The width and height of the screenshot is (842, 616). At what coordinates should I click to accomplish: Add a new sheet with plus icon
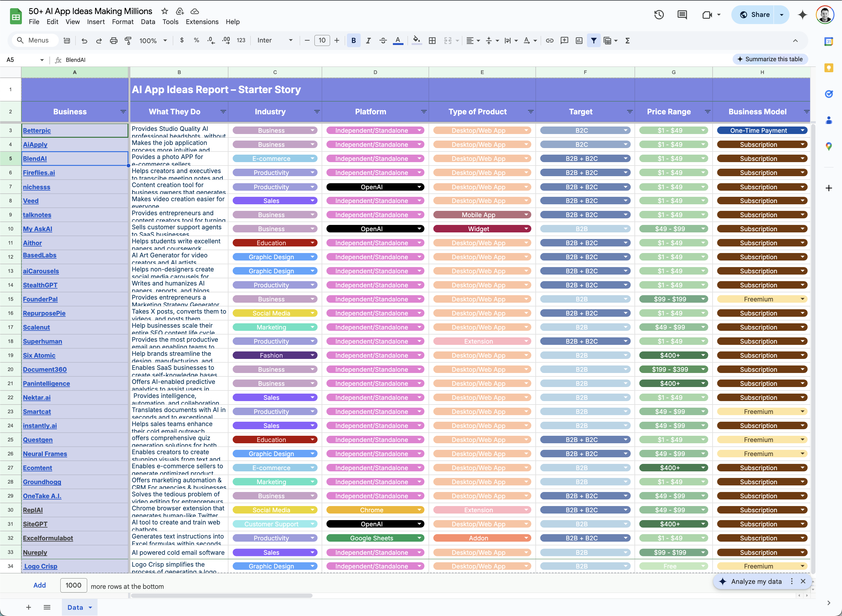pos(28,607)
